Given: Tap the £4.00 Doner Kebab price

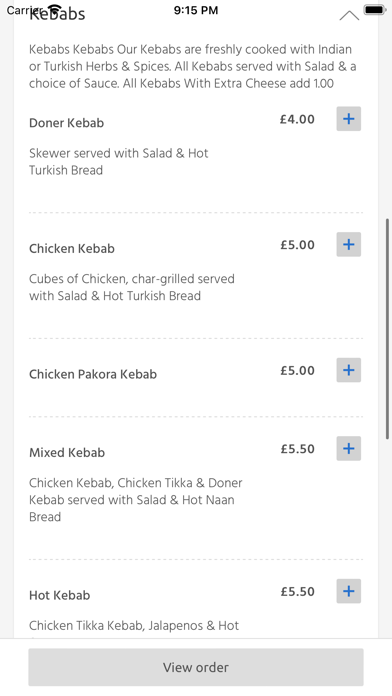Looking at the screenshot, I should 297,119.
